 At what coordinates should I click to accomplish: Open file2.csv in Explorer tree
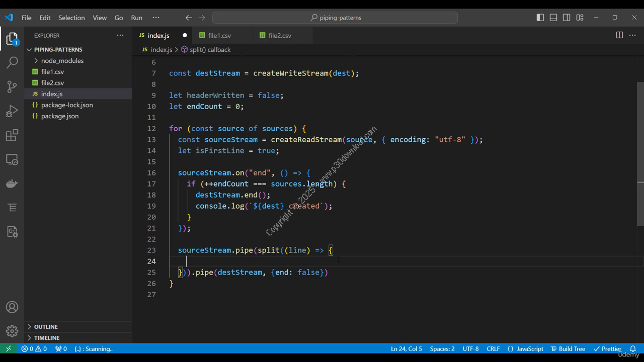[x=78, y=82]
